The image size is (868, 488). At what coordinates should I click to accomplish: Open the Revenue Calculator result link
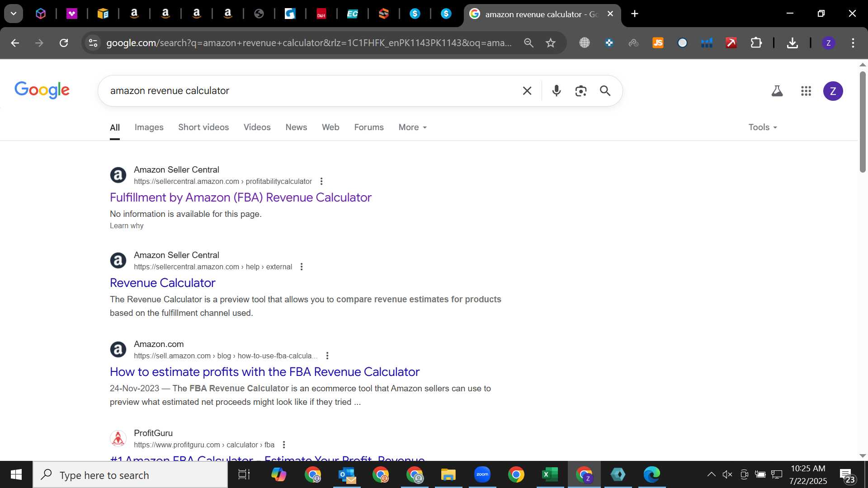[163, 283]
